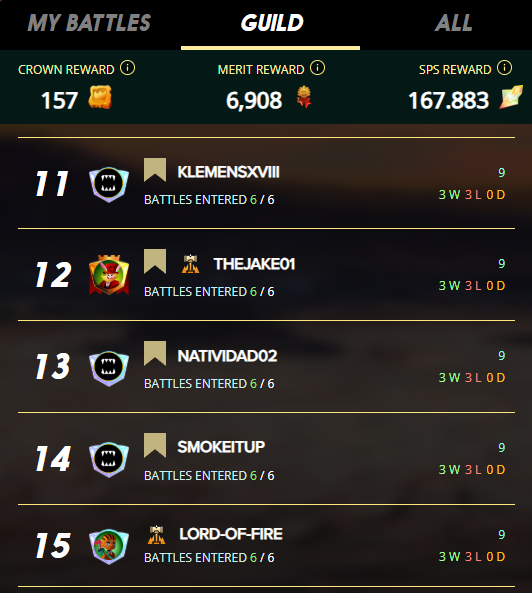This screenshot has height=593, width=532.
Task: Click the banner flag beside KLEMENSXVIII
Action: click(x=155, y=170)
